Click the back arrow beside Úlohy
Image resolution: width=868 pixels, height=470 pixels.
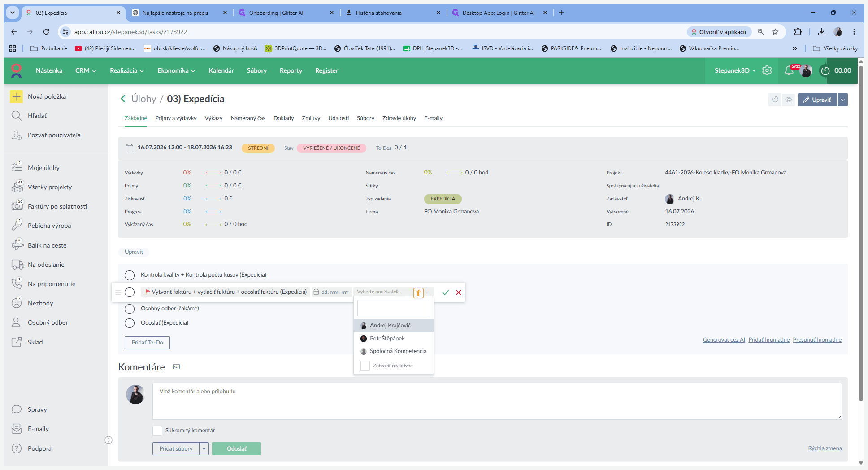click(x=123, y=99)
